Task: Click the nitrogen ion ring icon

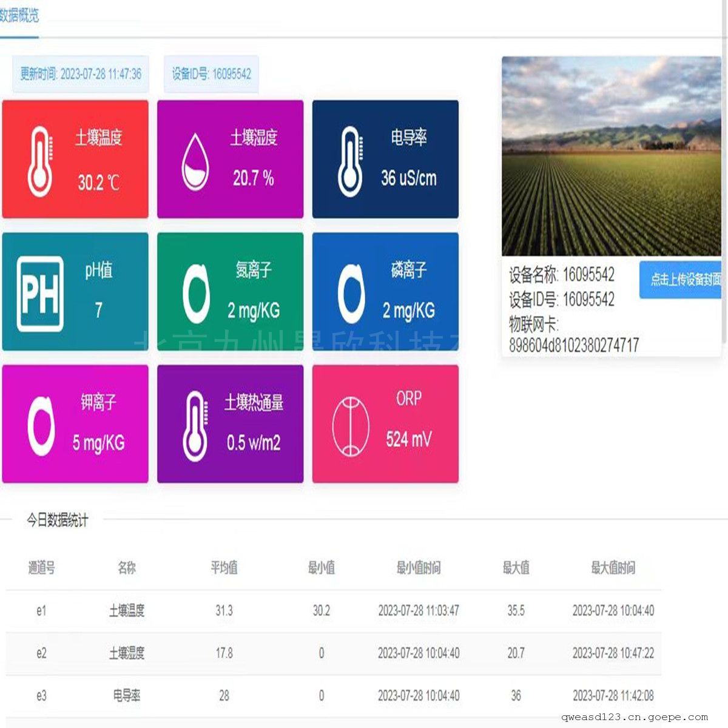Action: 196,294
